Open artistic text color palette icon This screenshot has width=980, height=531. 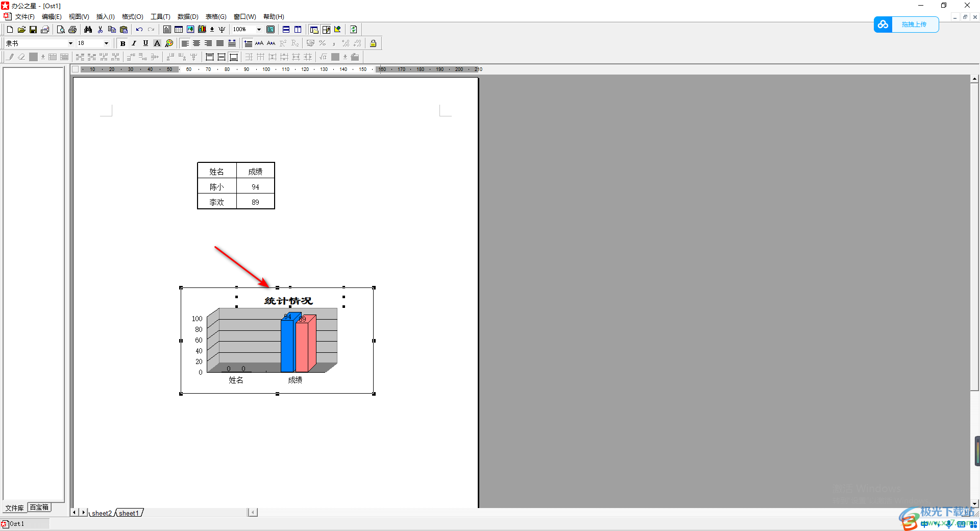click(169, 43)
